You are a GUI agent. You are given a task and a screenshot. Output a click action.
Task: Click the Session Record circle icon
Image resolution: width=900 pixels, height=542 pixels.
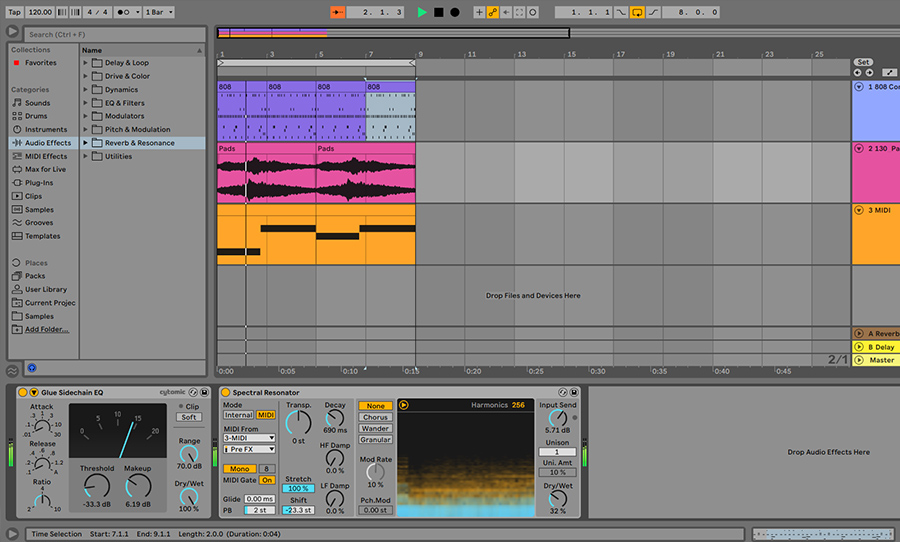click(533, 12)
